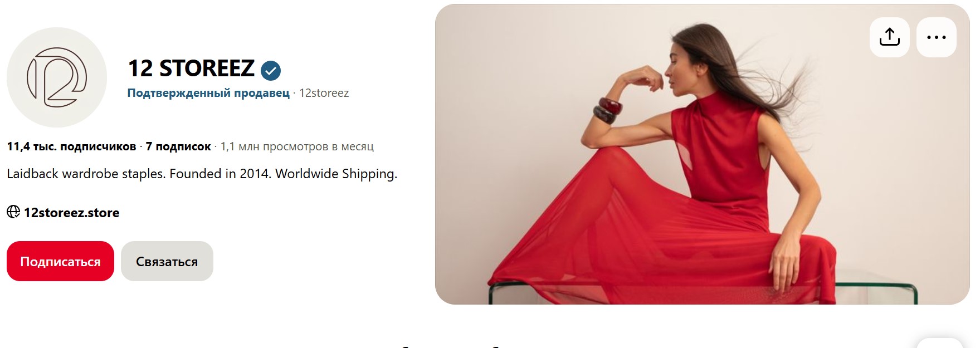The image size is (980, 348).
Task: Click the globe icon beside website
Action: click(x=13, y=212)
